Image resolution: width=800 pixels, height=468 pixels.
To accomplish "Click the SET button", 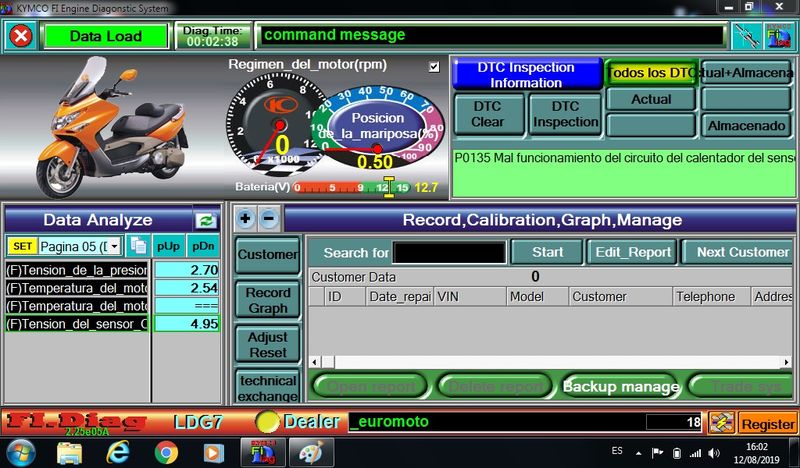I will coord(22,247).
